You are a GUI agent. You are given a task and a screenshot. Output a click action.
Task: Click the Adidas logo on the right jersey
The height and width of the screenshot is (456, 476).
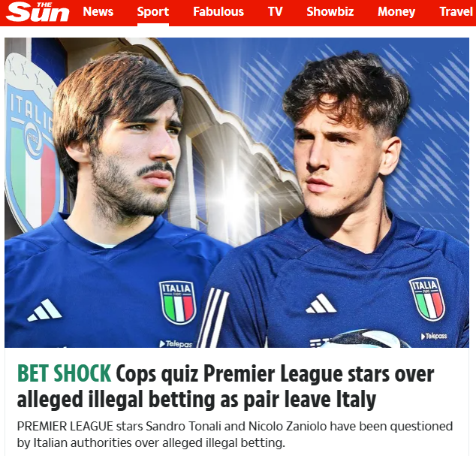pos(321,303)
